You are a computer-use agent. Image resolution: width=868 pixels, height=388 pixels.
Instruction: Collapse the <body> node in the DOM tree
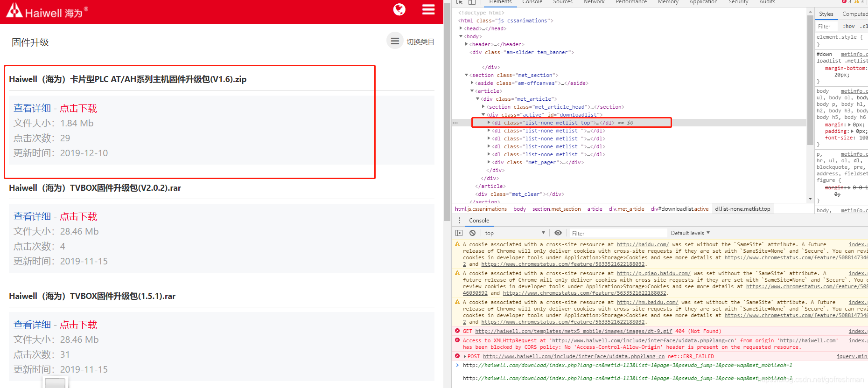(x=461, y=36)
